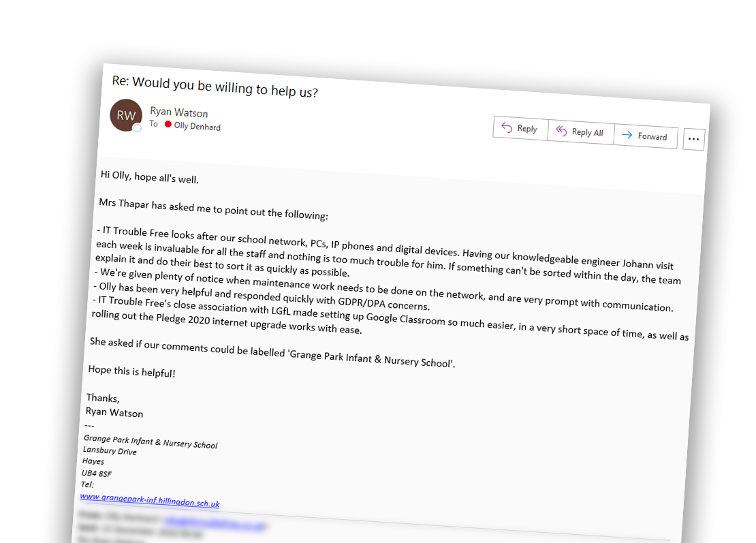The width and height of the screenshot is (756, 543).
Task: Click the blue Forward arrow icon
Action: point(627,135)
